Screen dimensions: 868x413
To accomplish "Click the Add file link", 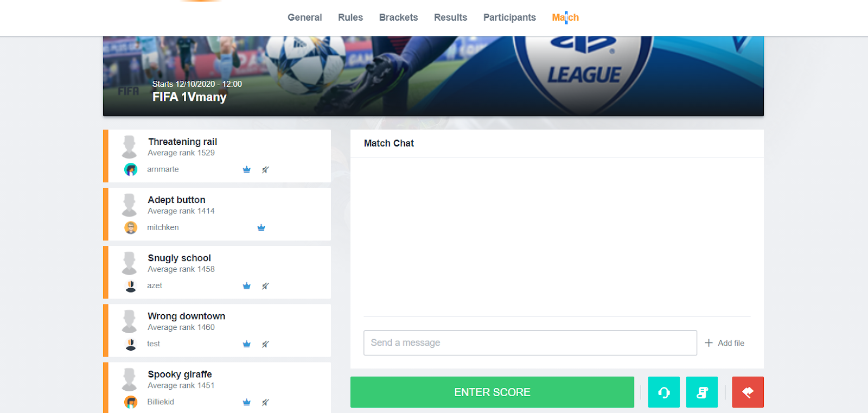I will click(x=725, y=343).
